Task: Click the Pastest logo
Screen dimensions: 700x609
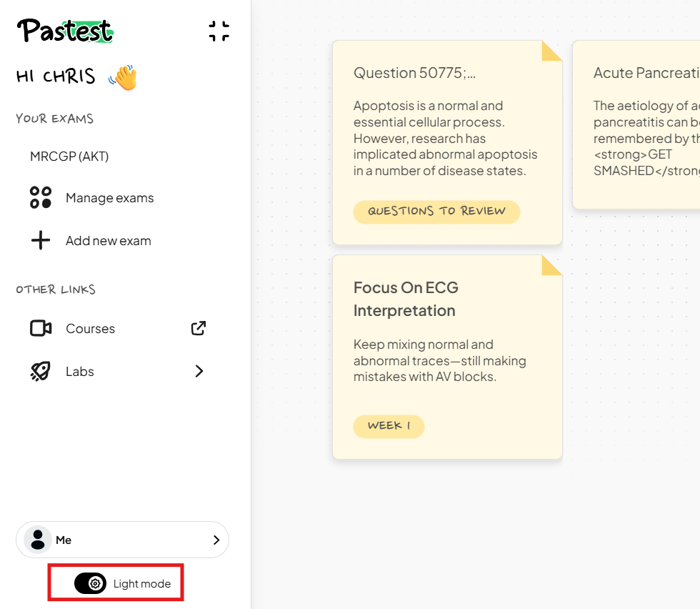Action: (65, 31)
